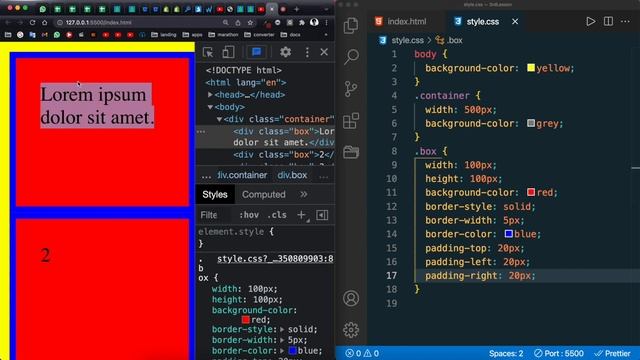Click the blue swatch on line 14
Image resolution: width=640 pixels, height=360 pixels.
509,233
